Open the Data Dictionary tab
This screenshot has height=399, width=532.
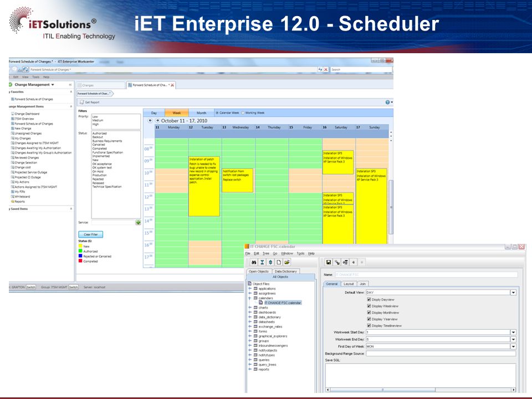(x=285, y=272)
